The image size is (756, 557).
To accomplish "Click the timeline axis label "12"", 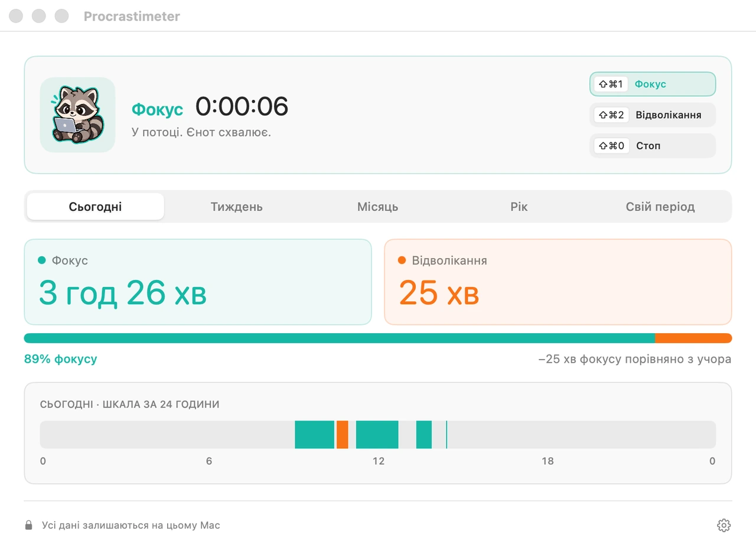I will coord(378,461).
